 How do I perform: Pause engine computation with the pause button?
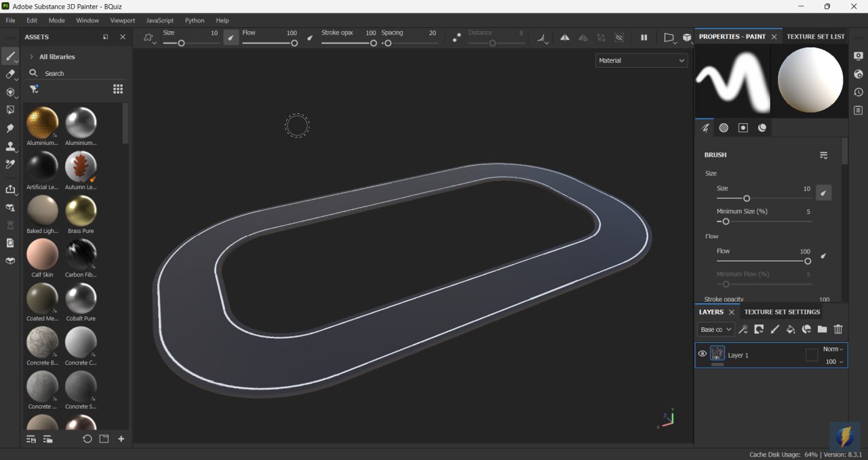click(x=644, y=38)
